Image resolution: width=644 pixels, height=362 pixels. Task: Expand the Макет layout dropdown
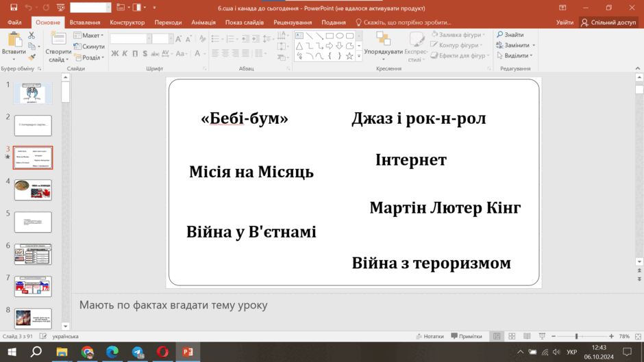[x=88, y=36]
